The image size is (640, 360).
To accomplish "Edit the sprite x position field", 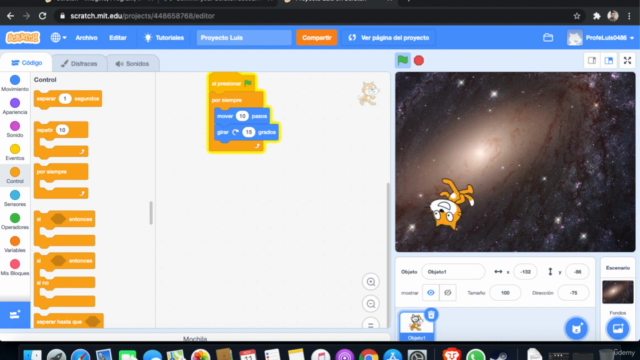I will [525, 272].
